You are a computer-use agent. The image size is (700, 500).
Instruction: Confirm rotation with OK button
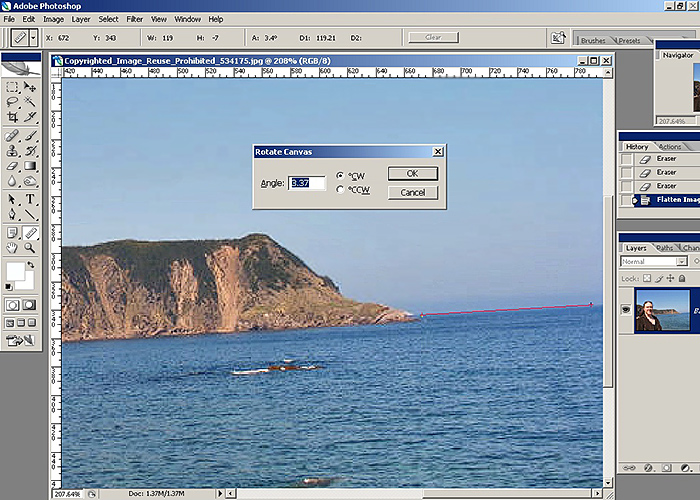coord(412,174)
